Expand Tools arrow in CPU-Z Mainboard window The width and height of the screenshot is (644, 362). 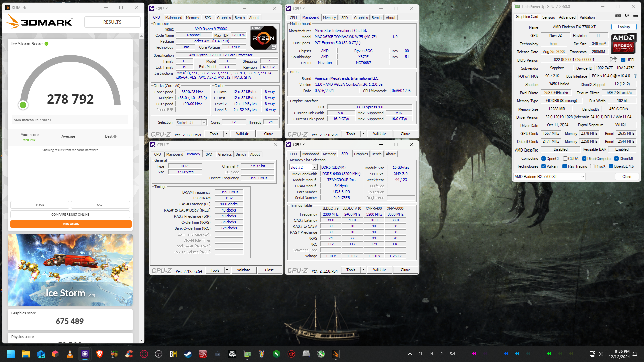pos(363,134)
